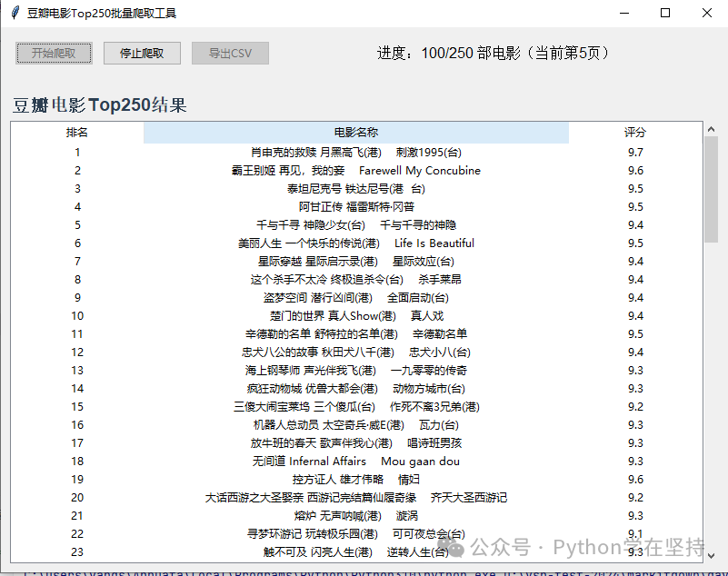
Task: Click progress text 100/250 部电影
Action: point(471,53)
